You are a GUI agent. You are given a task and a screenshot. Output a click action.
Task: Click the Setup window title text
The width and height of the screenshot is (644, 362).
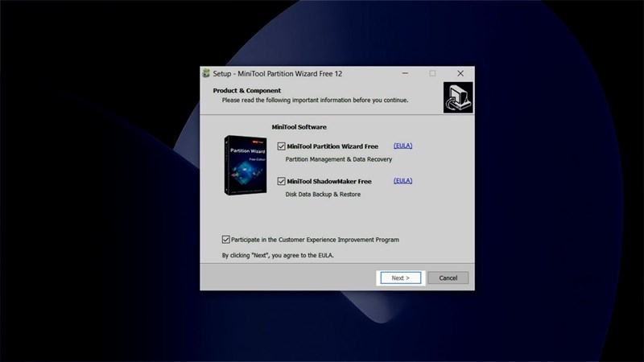coord(277,73)
